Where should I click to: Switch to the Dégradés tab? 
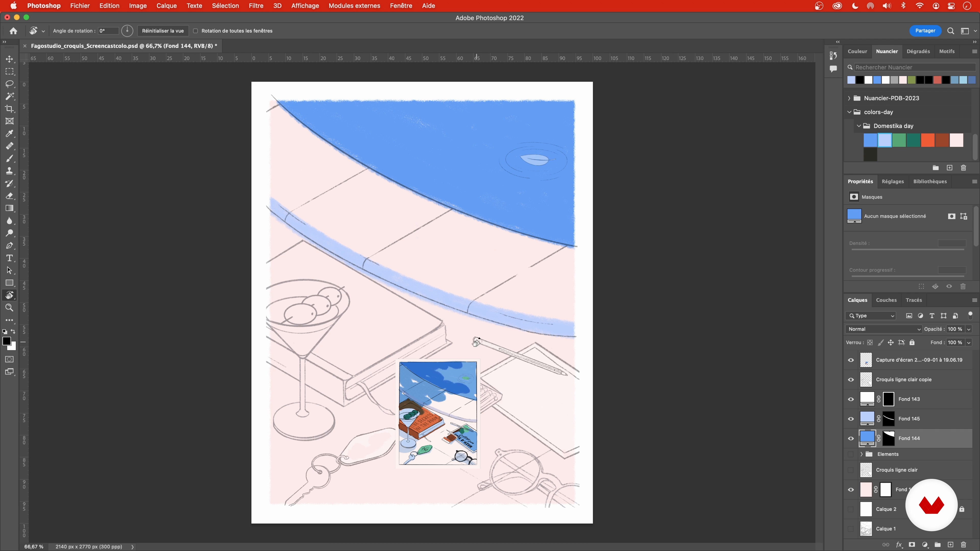[918, 51]
